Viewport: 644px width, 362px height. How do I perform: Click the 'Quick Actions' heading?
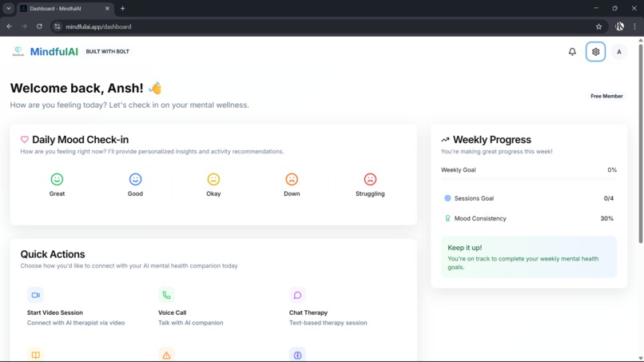(x=53, y=254)
